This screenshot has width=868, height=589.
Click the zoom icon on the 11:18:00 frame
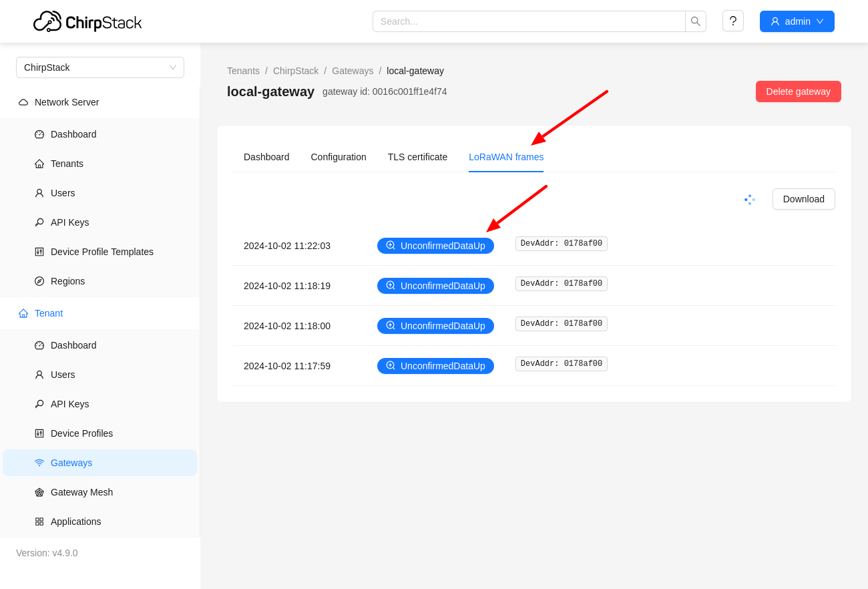[391, 325]
